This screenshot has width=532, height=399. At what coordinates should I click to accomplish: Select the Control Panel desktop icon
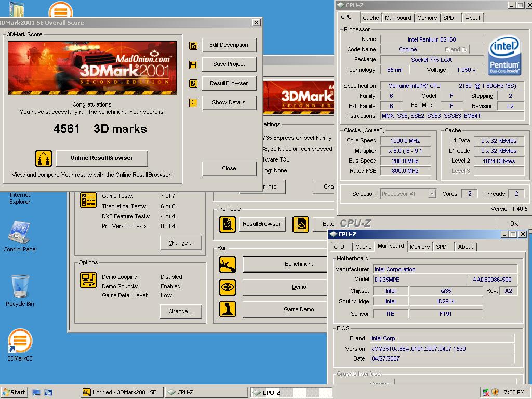pyautogui.click(x=20, y=236)
